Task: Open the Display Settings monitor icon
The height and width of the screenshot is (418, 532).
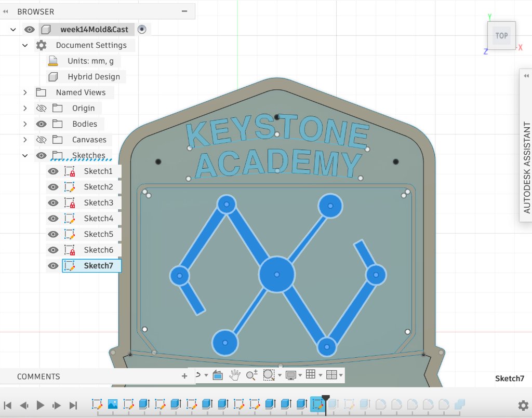Action: pyautogui.click(x=291, y=375)
